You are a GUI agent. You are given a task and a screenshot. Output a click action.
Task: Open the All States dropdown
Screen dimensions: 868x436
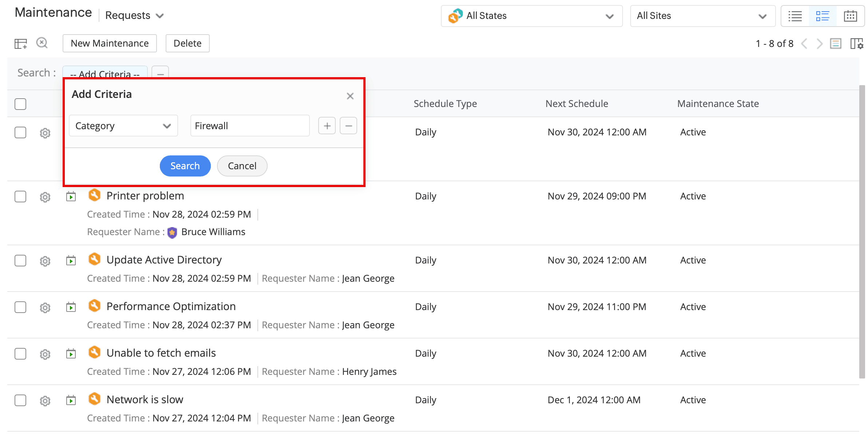[532, 16]
